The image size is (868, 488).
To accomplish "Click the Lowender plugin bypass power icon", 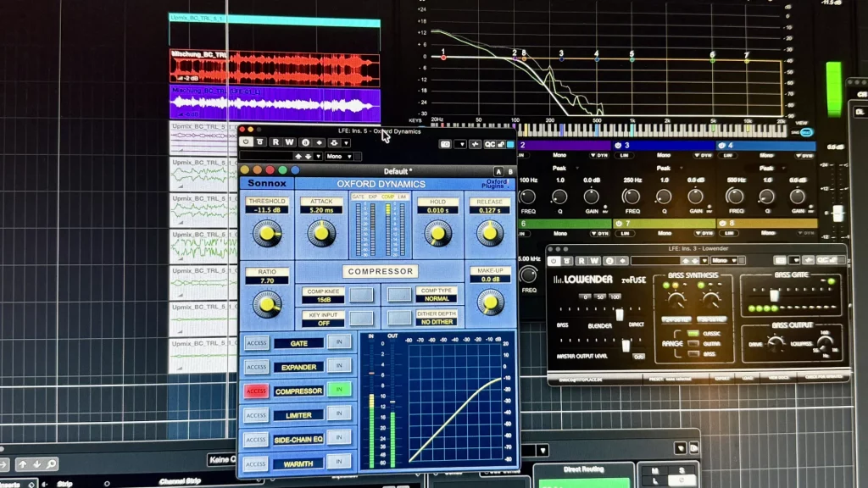I will 554,260.
